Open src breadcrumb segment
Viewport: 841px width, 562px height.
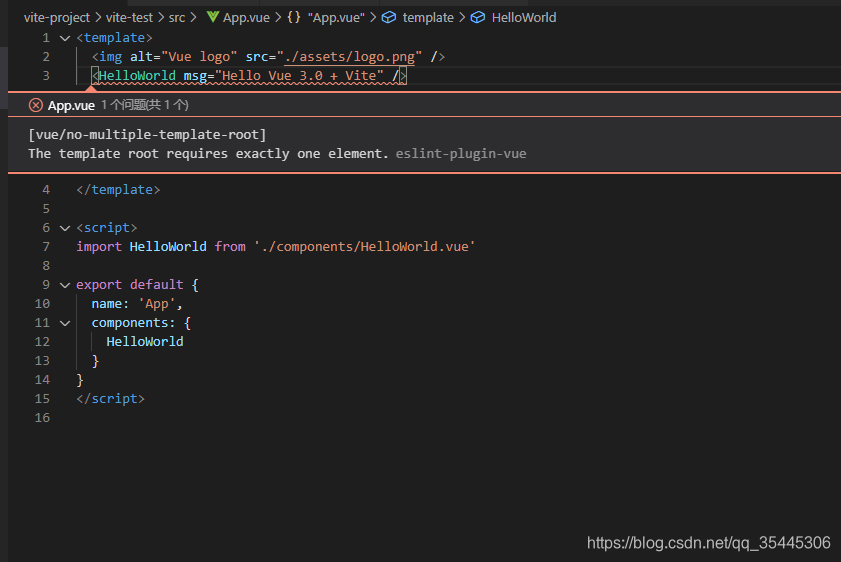click(176, 17)
